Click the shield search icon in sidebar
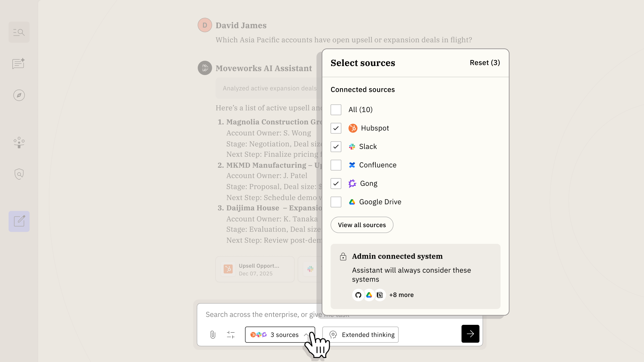Image resolution: width=644 pixels, height=362 pixels. point(19,174)
